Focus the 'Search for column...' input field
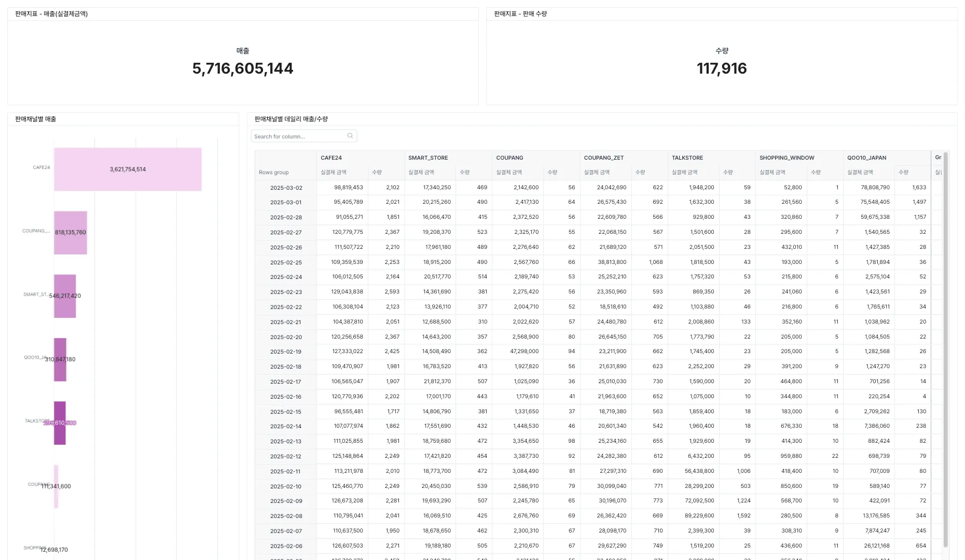 click(x=298, y=136)
